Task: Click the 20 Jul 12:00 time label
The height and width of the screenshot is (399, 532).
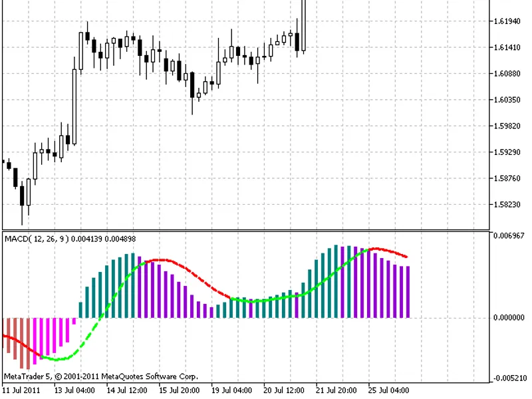Action: tap(284, 390)
